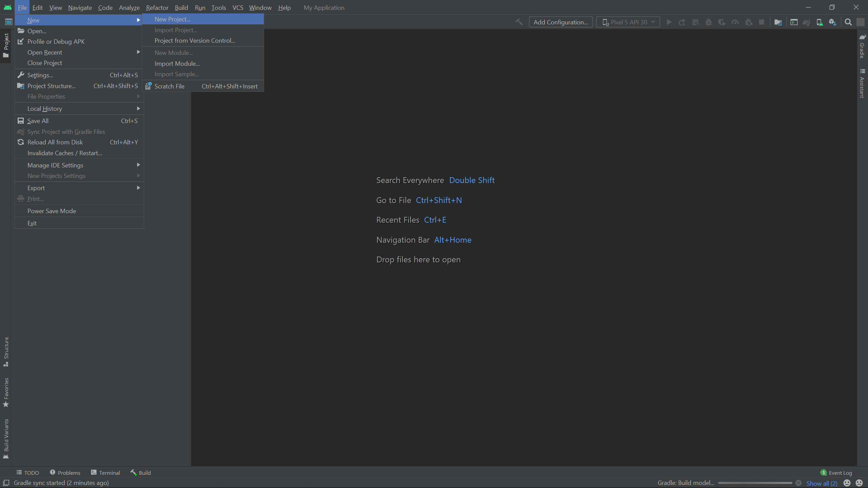Click the Gradle build model progress bar

coord(756,483)
